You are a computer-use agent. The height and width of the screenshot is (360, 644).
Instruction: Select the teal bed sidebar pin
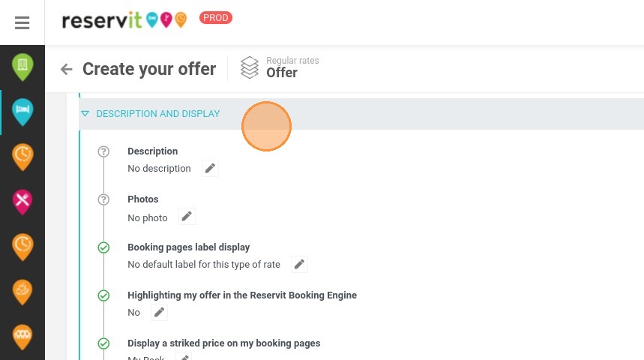click(x=22, y=112)
